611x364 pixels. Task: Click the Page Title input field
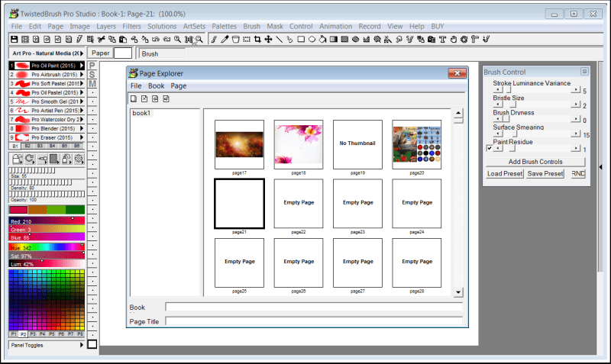pos(314,321)
